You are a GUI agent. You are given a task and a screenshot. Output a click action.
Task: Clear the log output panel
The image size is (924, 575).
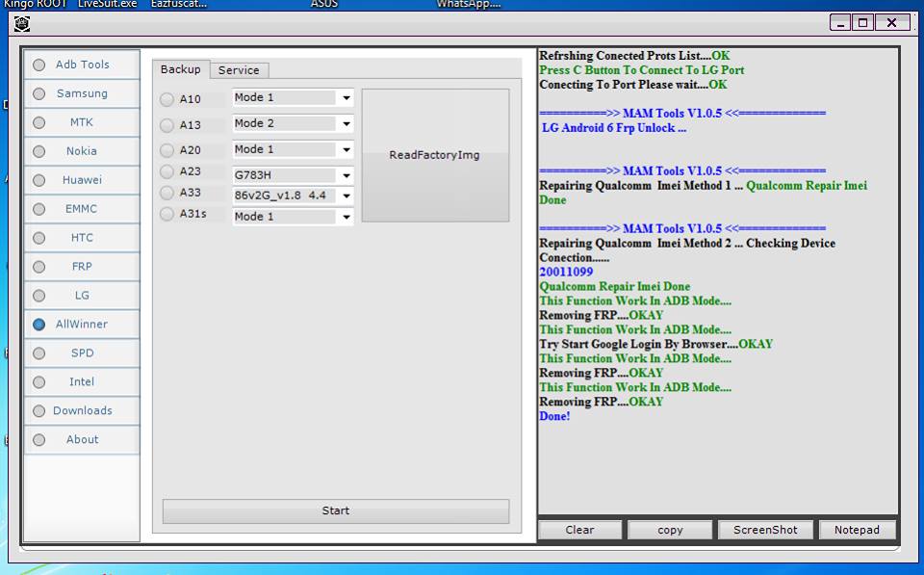coord(580,529)
